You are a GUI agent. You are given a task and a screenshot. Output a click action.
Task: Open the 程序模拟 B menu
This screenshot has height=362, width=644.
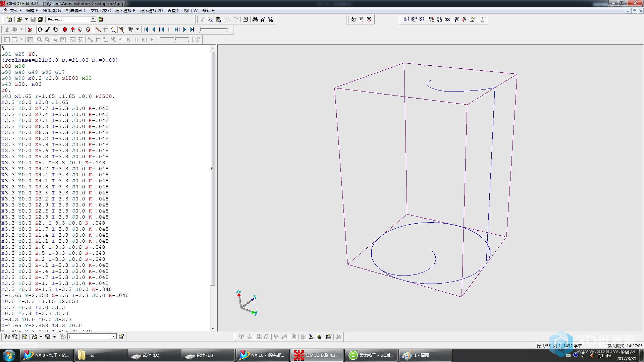(125, 11)
